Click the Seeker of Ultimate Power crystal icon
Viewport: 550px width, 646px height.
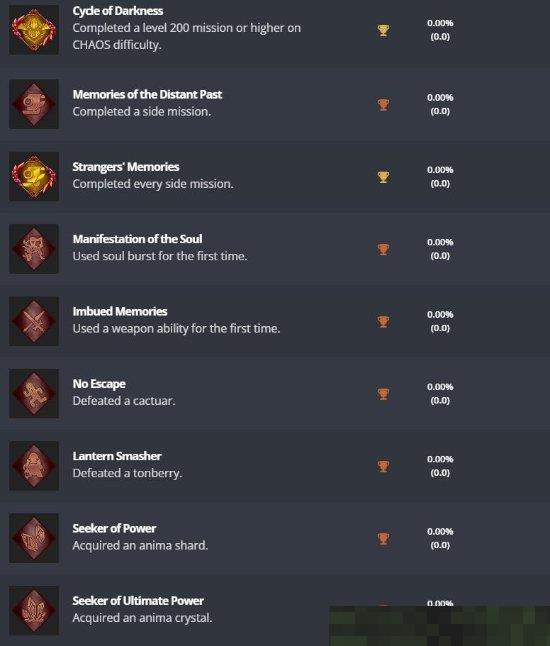pyautogui.click(x=34, y=610)
